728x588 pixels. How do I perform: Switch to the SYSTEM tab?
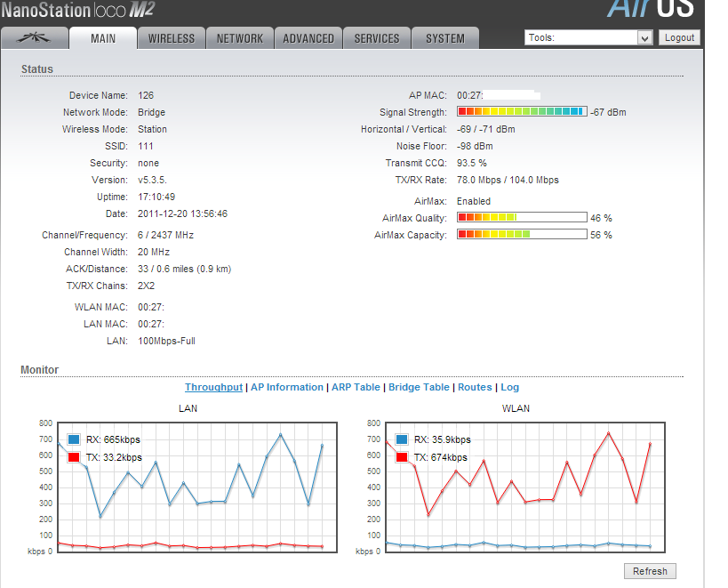pos(444,38)
